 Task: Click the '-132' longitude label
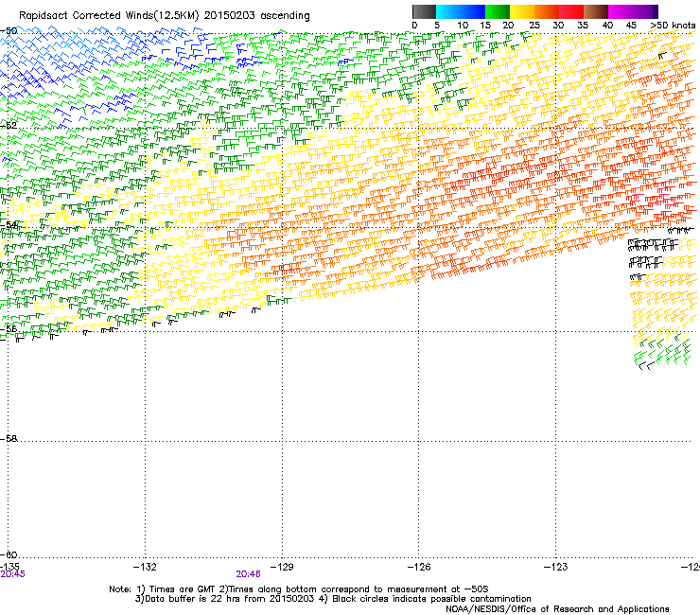pos(145,567)
